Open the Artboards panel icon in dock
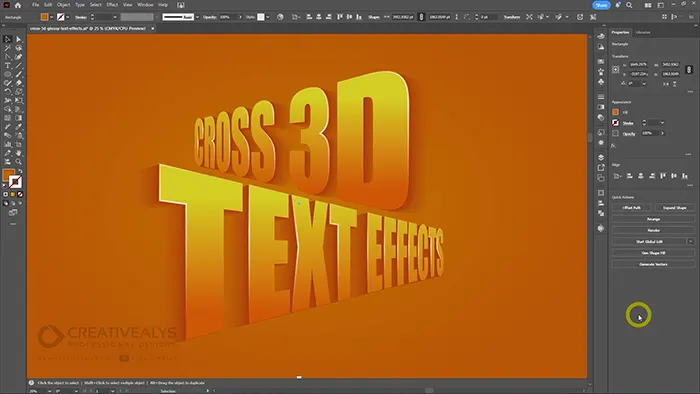 pyautogui.click(x=601, y=178)
